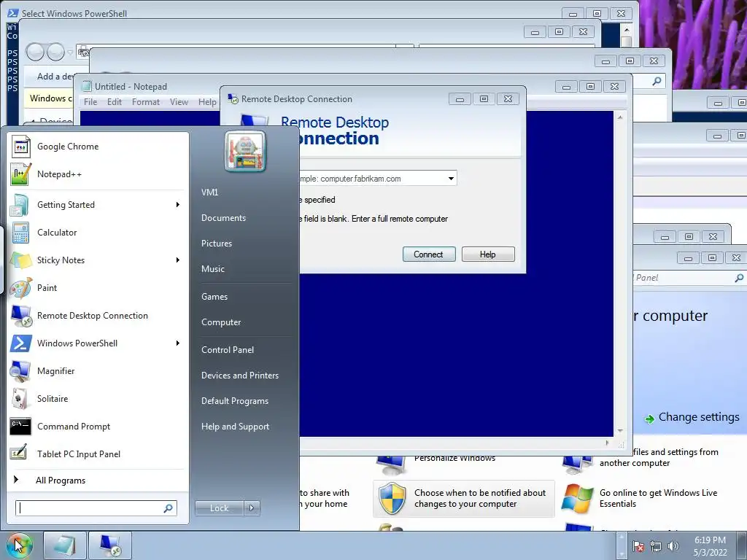Open Go online to get Windows Live Essentials
This screenshot has width=747, height=560.
coord(658,499)
